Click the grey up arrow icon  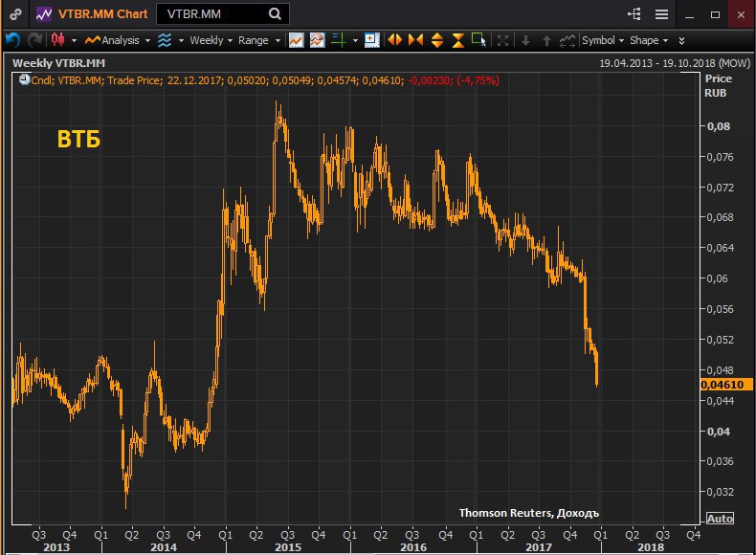point(546,41)
